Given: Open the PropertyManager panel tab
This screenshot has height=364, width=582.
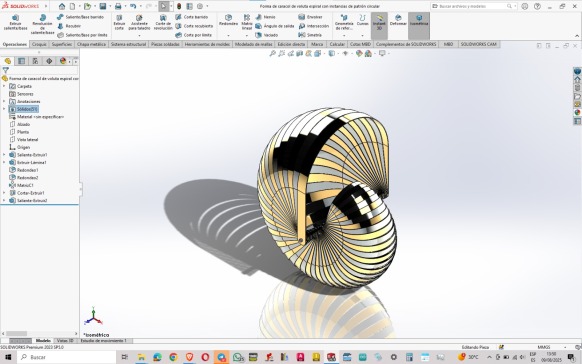Looking at the screenshot, I should (x=22, y=61).
